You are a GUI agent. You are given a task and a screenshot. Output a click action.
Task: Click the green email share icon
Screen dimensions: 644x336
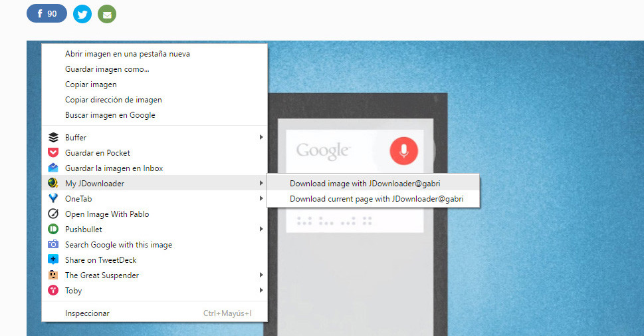106,14
